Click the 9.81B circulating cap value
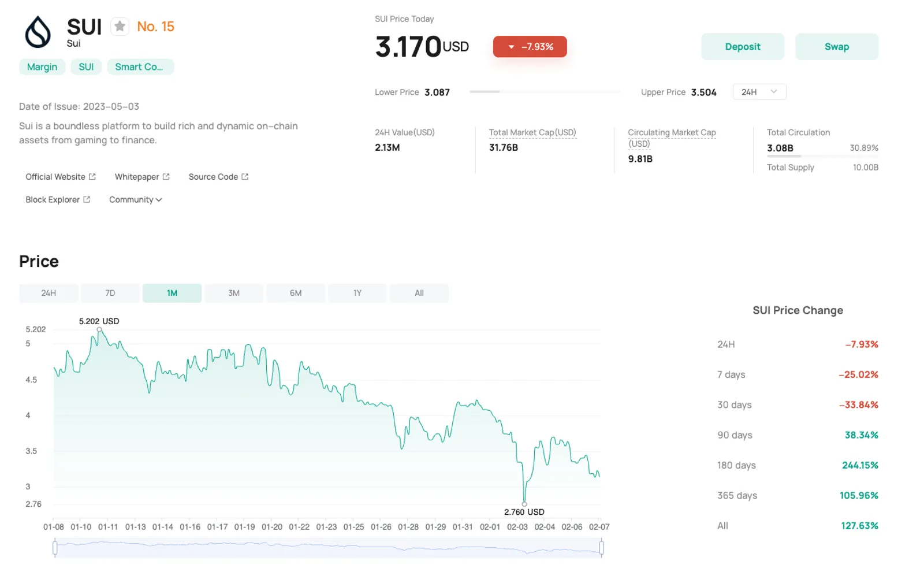The width and height of the screenshot is (924, 583). point(640,159)
